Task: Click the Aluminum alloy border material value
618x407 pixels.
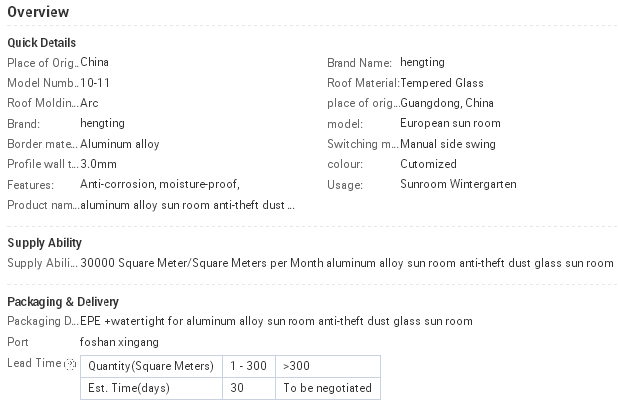Action: tap(120, 144)
